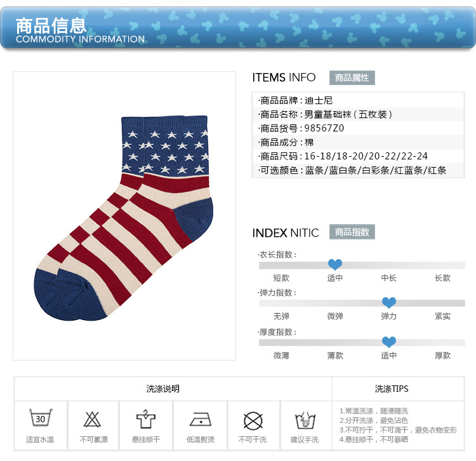Click the do-not-bleach triangle icon

[x=92, y=419]
